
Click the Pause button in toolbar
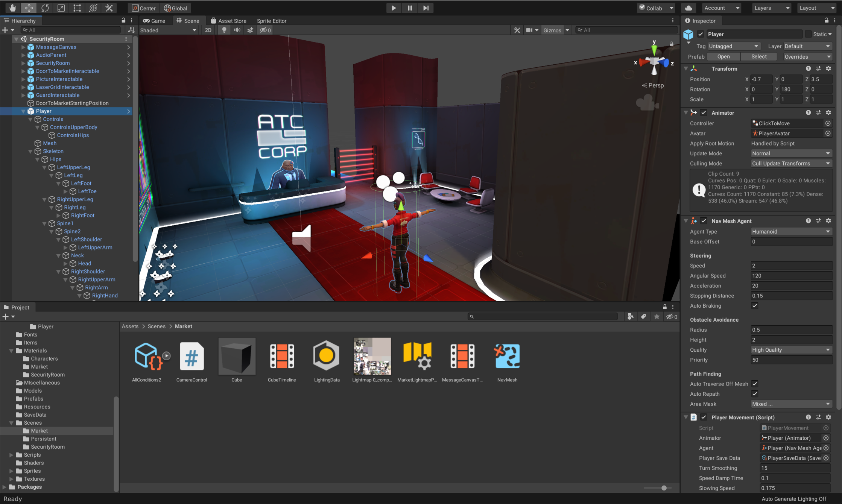[x=409, y=8]
